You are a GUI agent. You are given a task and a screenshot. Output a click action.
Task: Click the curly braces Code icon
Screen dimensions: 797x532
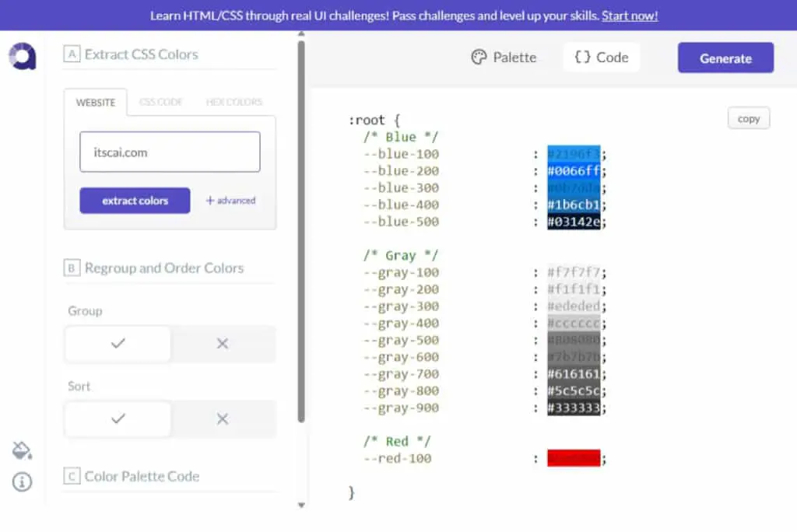coord(582,57)
